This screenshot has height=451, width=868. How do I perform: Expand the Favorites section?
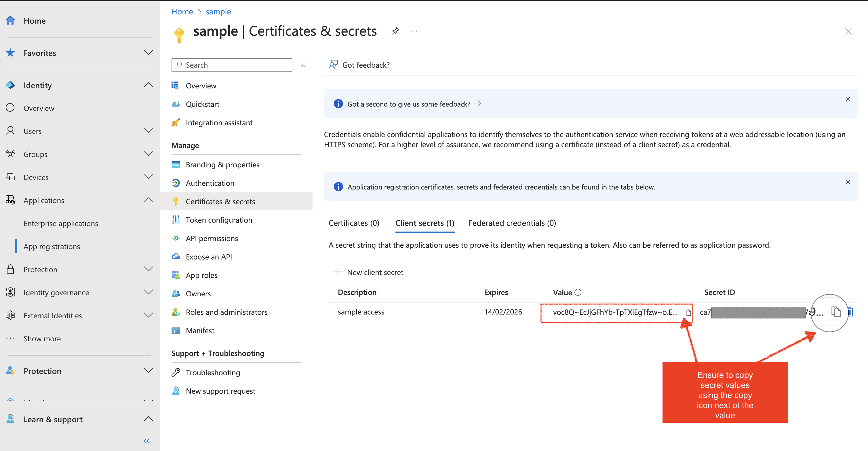pyautogui.click(x=148, y=53)
